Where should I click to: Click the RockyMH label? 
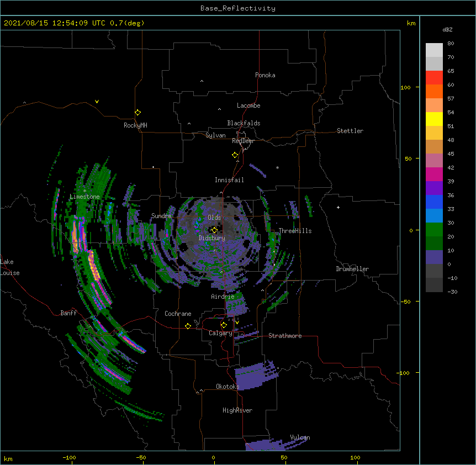tap(135, 125)
